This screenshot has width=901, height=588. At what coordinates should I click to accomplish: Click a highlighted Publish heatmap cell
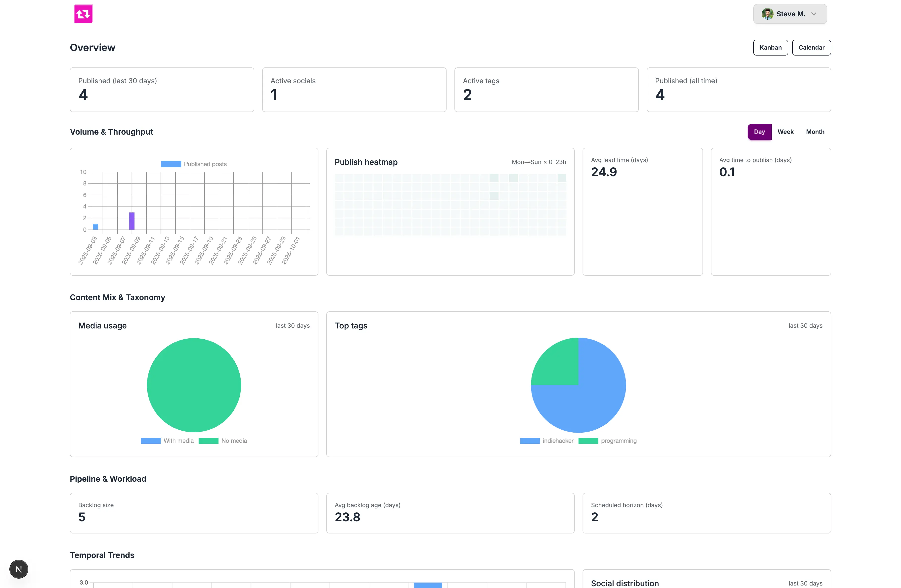(494, 178)
